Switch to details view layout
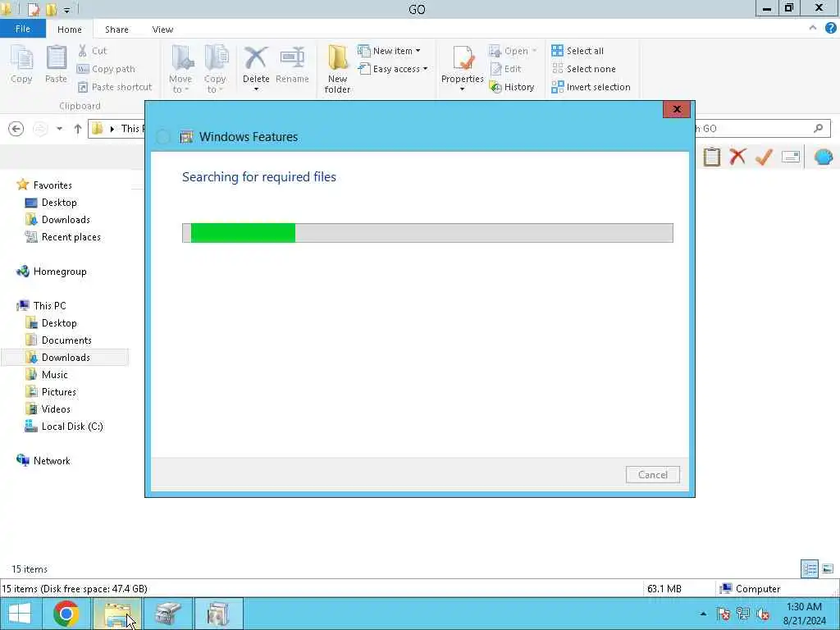The image size is (840, 630). (810, 569)
